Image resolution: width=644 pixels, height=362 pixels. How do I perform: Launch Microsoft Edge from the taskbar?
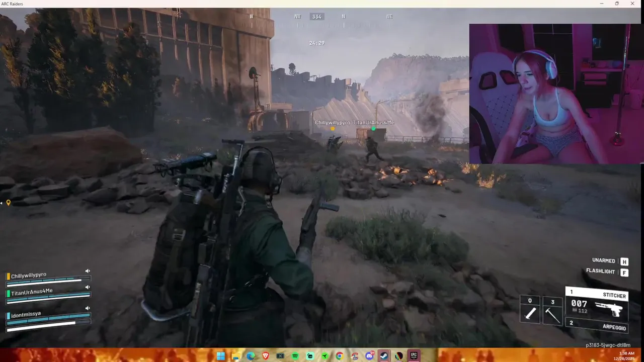pos(251,356)
